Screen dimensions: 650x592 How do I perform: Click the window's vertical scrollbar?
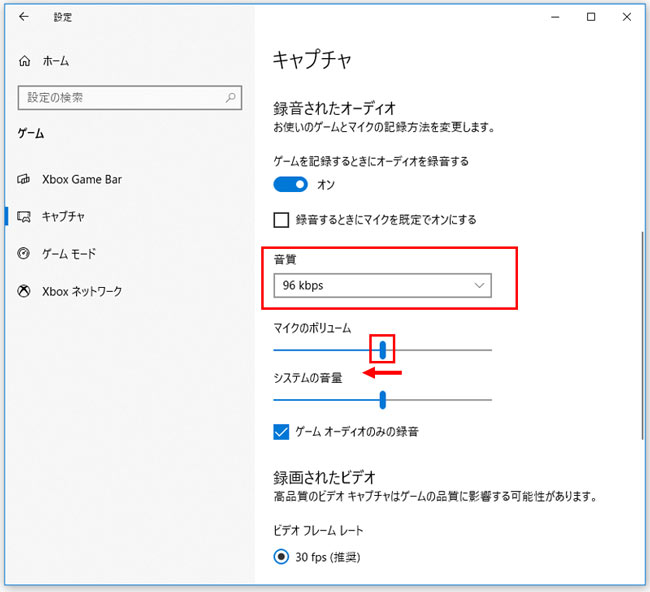point(642,335)
